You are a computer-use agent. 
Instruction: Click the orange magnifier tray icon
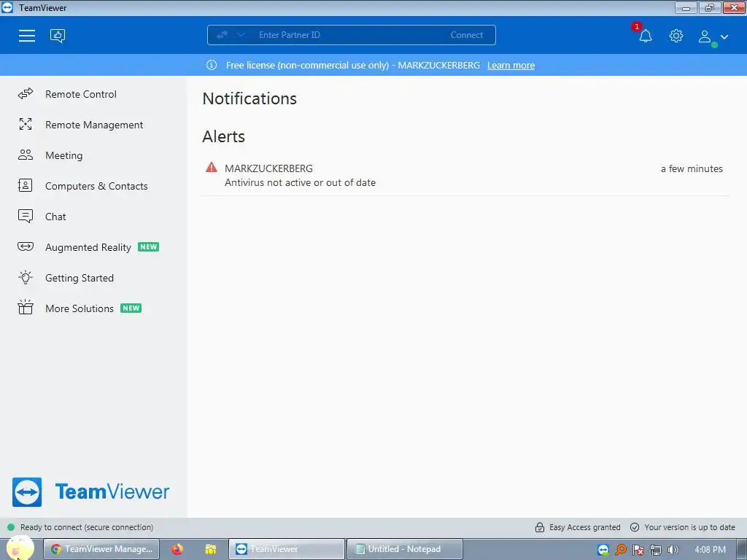click(x=621, y=550)
